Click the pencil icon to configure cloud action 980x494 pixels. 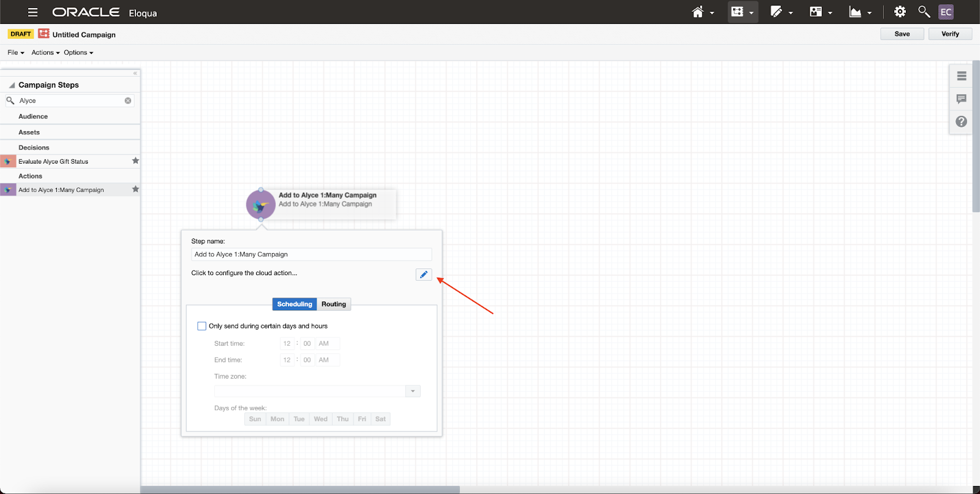[x=424, y=275]
